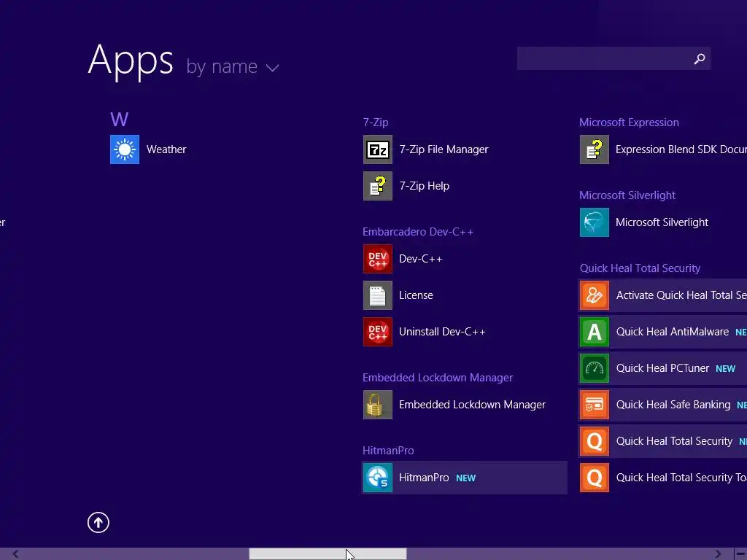Click the scrollbar left arrow
Screen dimensions: 747x560
tap(16, 554)
